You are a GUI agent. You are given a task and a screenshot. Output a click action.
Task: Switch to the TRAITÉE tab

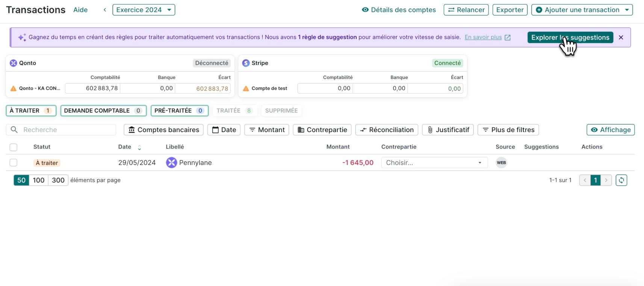pos(234,111)
